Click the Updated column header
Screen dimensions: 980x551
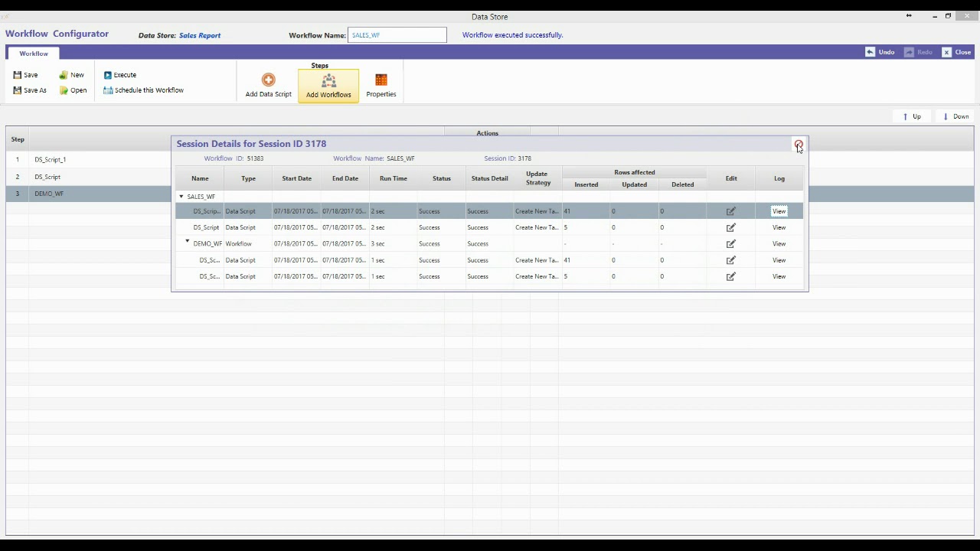[x=635, y=184]
